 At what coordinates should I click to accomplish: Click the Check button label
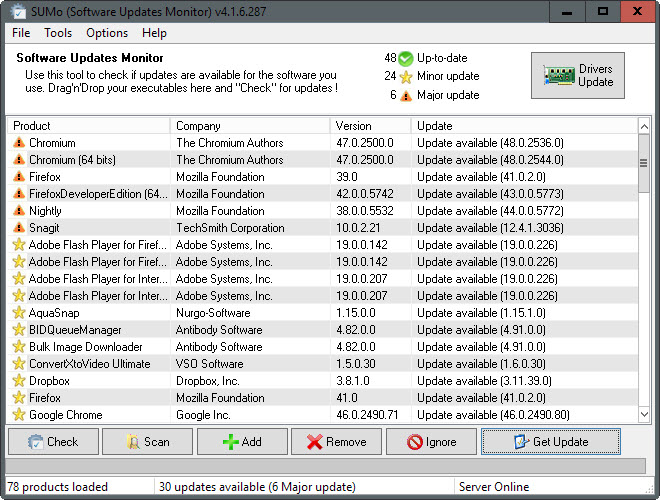62,442
